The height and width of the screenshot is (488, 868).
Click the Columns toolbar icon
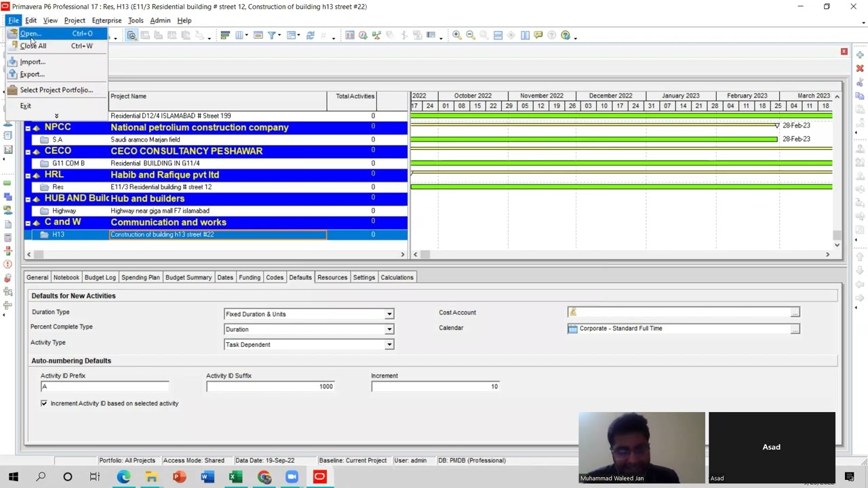(239, 35)
